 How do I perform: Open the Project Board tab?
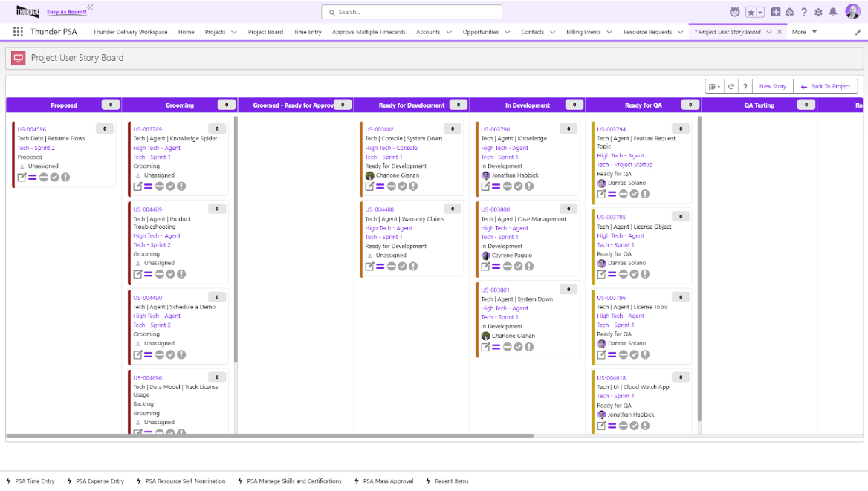point(265,32)
